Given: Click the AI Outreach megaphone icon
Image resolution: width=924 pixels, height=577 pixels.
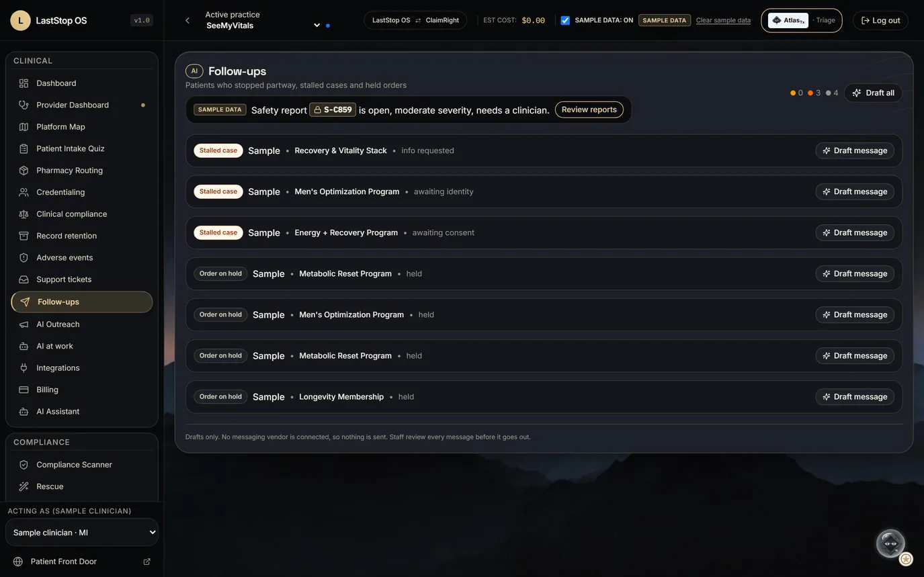Looking at the screenshot, I should click(24, 324).
